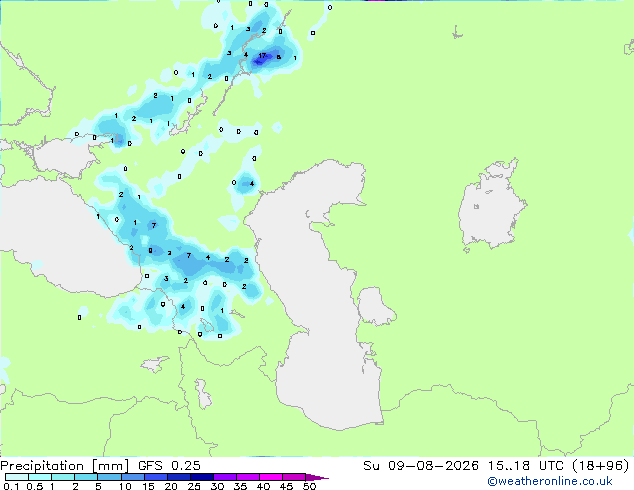Viewport: 634px width, 490px height.
Task: Click the legend value '0.5'
Action: click(x=34, y=486)
